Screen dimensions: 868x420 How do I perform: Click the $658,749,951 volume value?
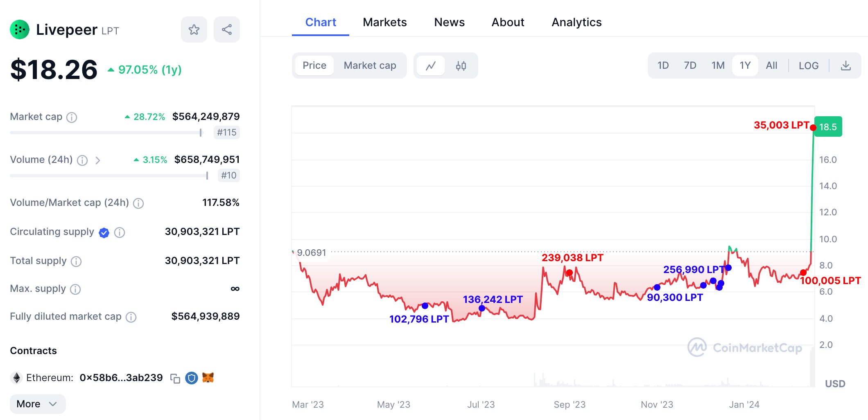click(x=207, y=159)
